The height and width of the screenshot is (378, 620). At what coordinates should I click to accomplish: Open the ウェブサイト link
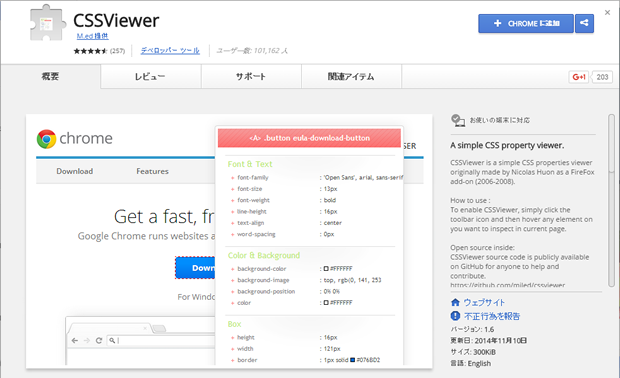pos(484,302)
